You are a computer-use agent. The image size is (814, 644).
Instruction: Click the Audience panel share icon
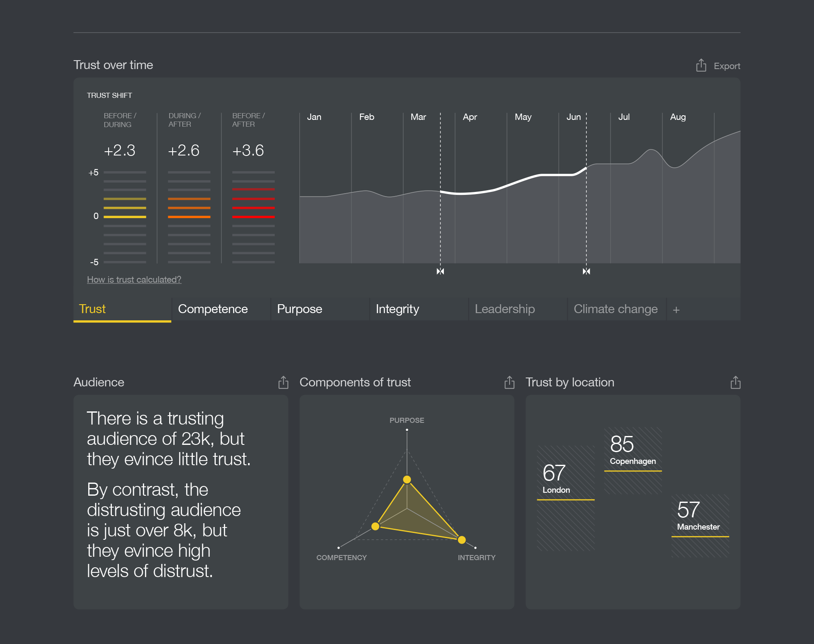(x=283, y=382)
